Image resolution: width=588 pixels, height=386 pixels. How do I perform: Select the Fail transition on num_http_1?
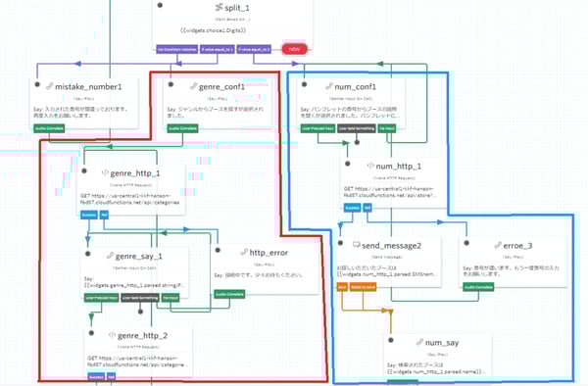(x=367, y=208)
